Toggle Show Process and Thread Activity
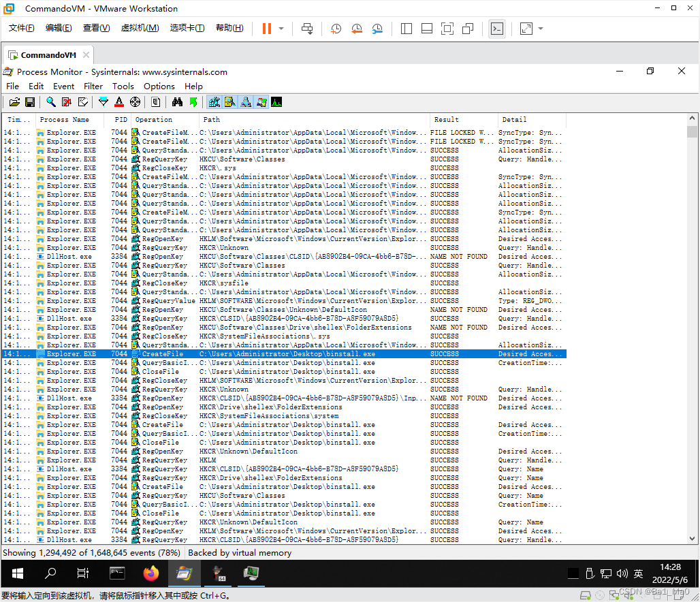 [261, 102]
